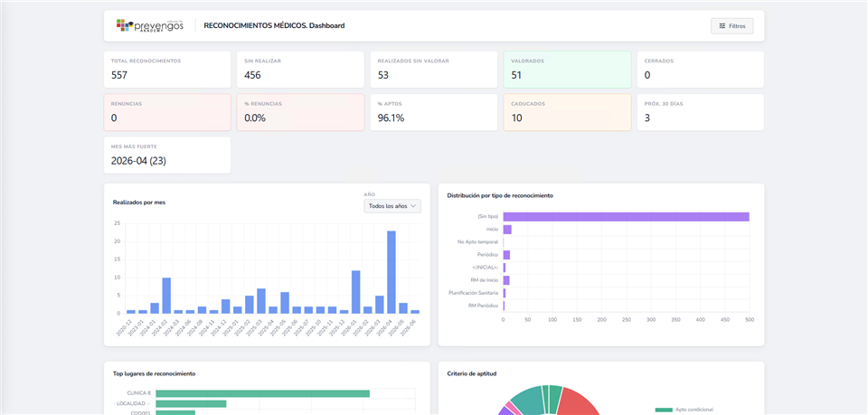Open the Todos los años year dropdown

click(x=392, y=206)
